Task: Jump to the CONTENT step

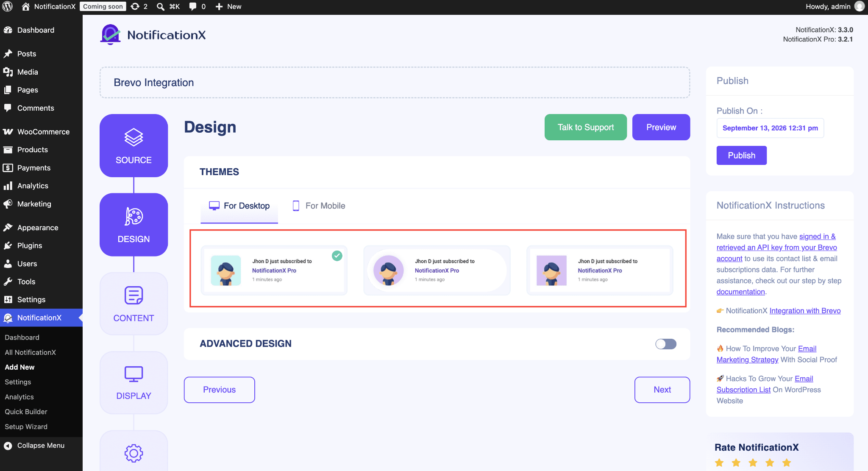Action: pyautogui.click(x=134, y=304)
